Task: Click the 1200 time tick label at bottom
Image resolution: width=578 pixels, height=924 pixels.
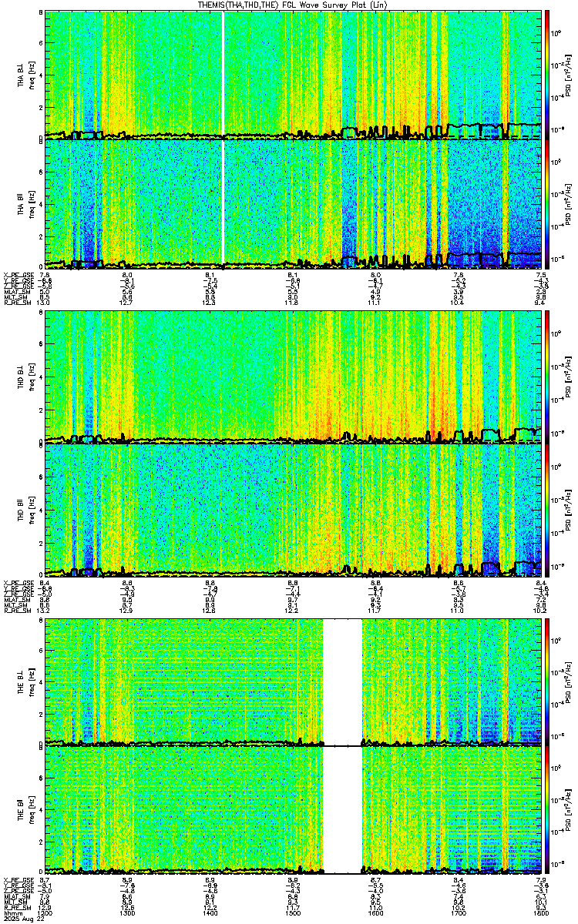Action: click(x=45, y=916)
